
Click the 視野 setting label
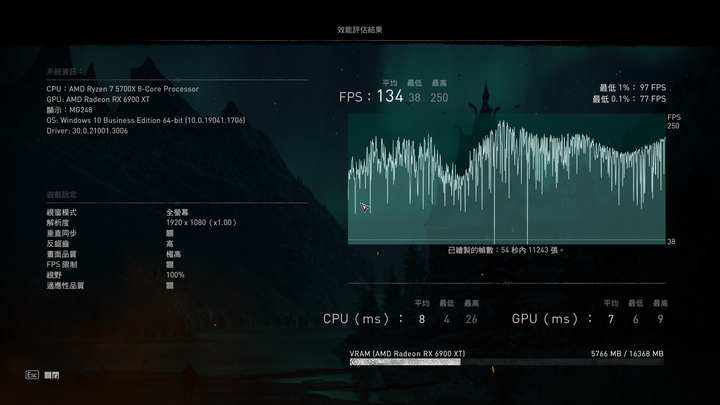54,275
